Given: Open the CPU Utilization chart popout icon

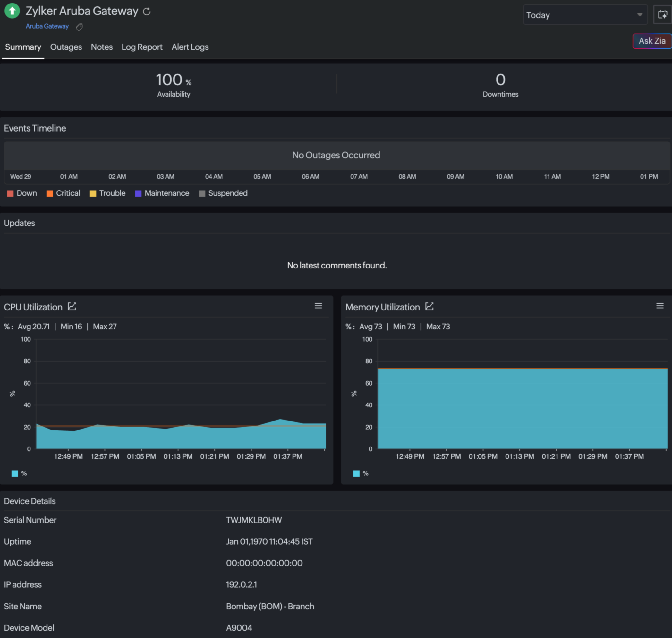Looking at the screenshot, I should tap(72, 306).
